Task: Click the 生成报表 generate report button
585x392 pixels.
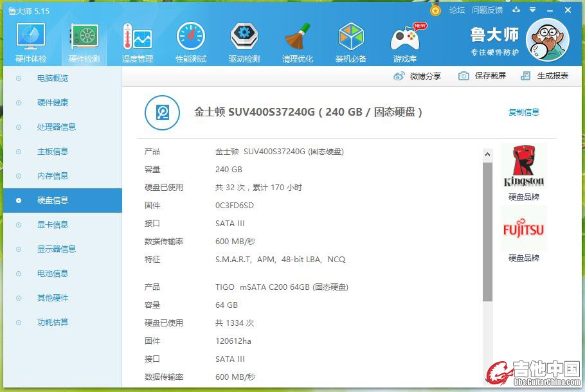Action: (545, 76)
